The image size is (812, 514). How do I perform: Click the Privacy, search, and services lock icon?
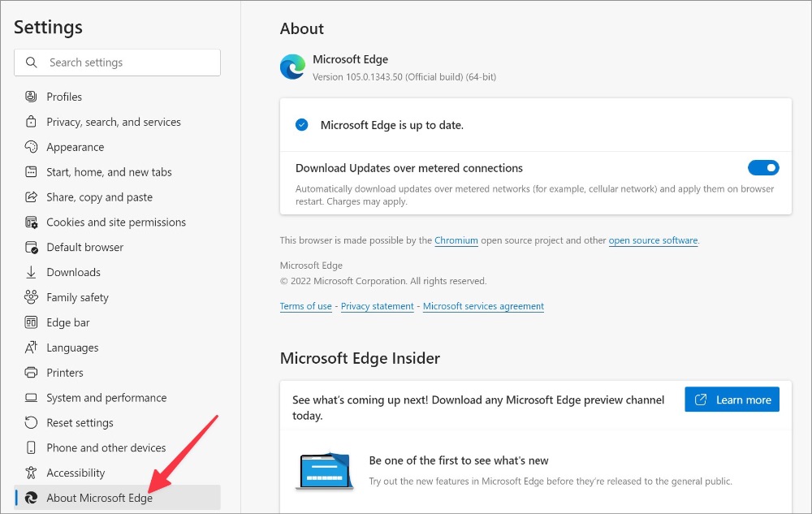pos(31,122)
